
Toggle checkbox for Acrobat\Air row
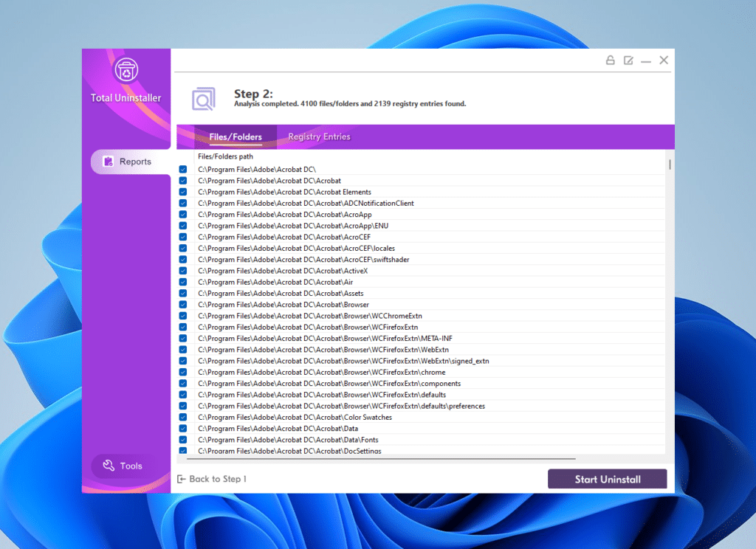click(183, 282)
